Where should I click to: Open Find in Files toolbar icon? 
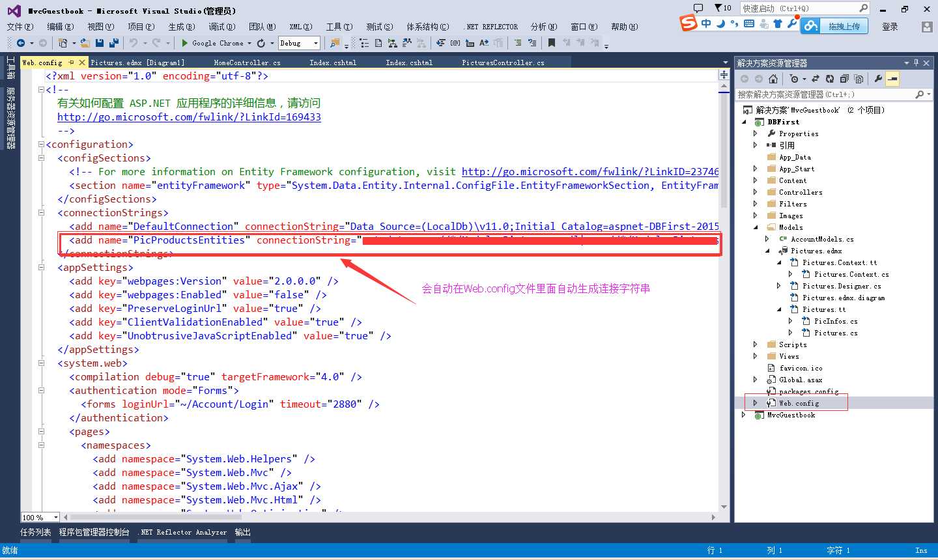[x=335, y=43]
